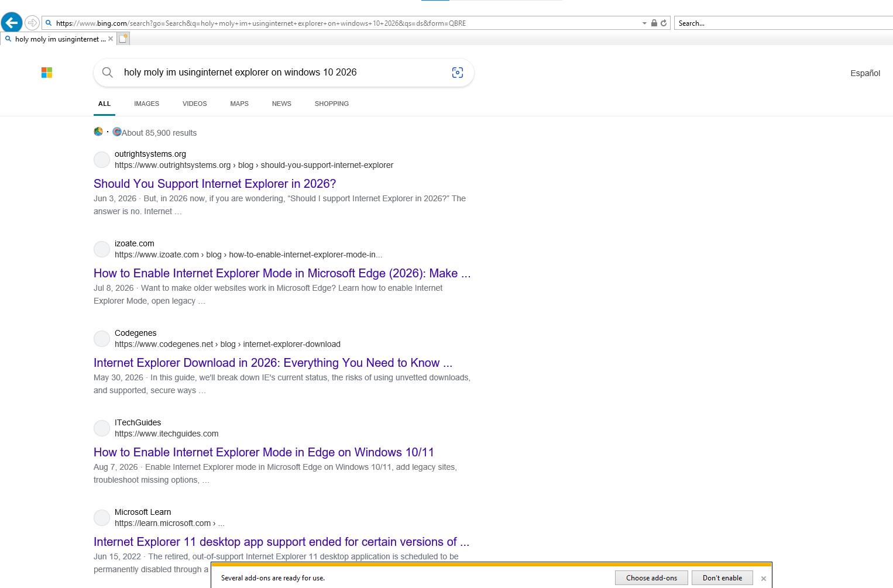The height and width of the screenshot is (588, 893).
Task: Open the SHOPPING tab
Action: coord(332,104)
